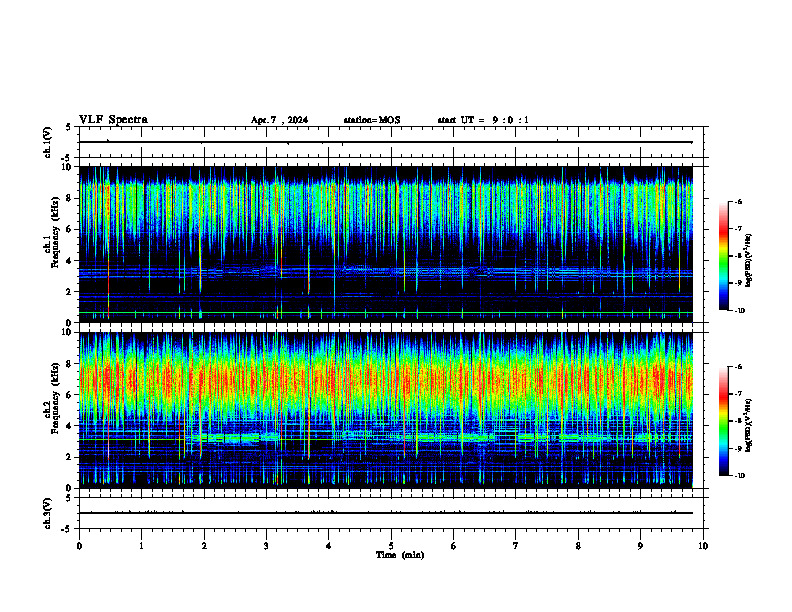This screenshot has width=792, height=612.
Task: Click the "ch.1(V)" waveform axis label
Action: [x=48, y=142]
